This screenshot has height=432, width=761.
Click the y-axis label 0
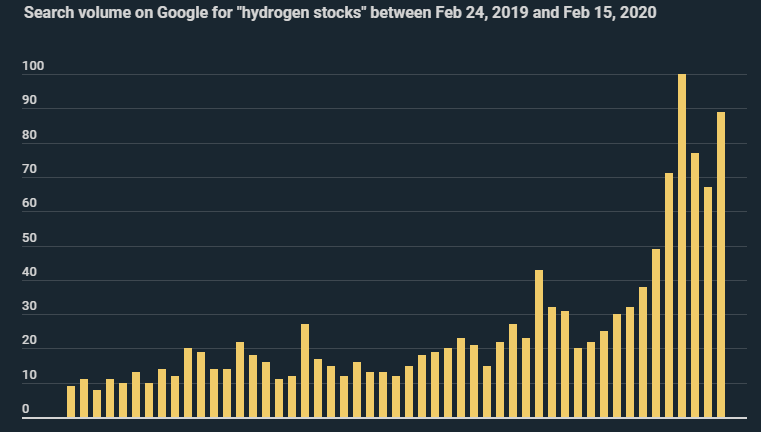pos(25,410)
